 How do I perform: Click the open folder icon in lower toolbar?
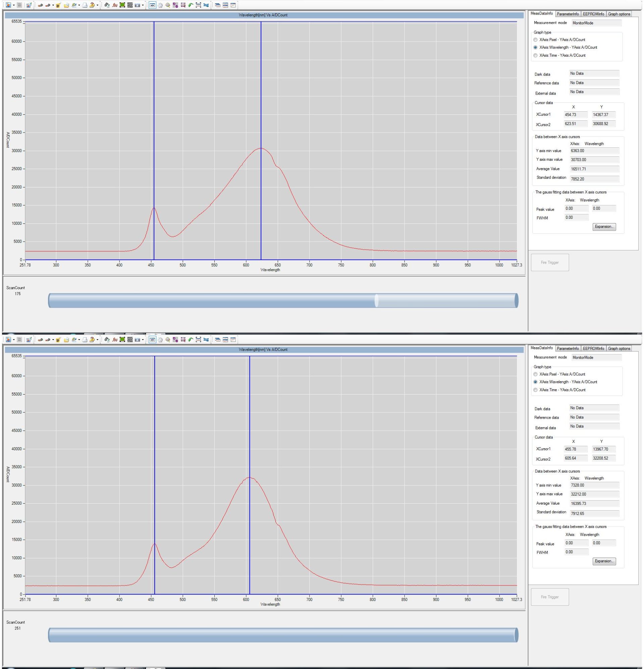click(x=66, y=340)
